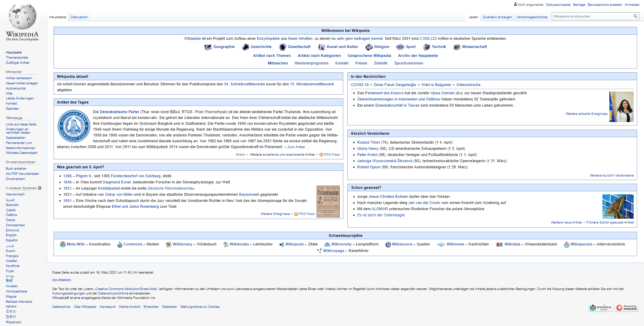Click the Kunst und Kultur portal icon
The image size is (644, 326).
click(x=321, y=47)
